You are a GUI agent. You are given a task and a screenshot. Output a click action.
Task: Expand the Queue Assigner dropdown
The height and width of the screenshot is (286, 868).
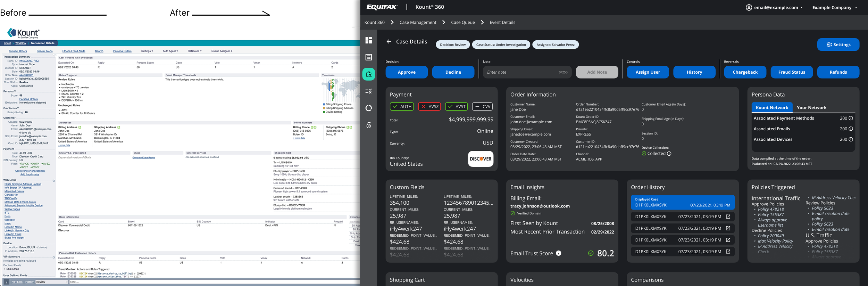222,51
